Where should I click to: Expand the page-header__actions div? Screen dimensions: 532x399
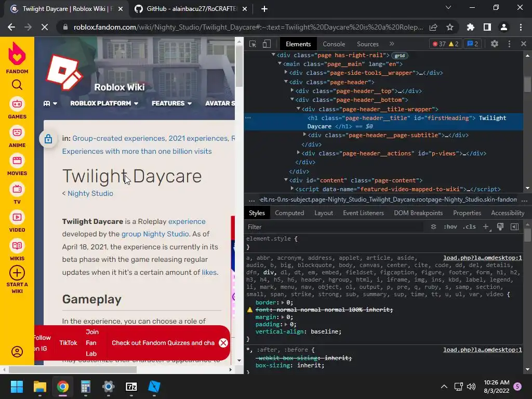[299, 153]
